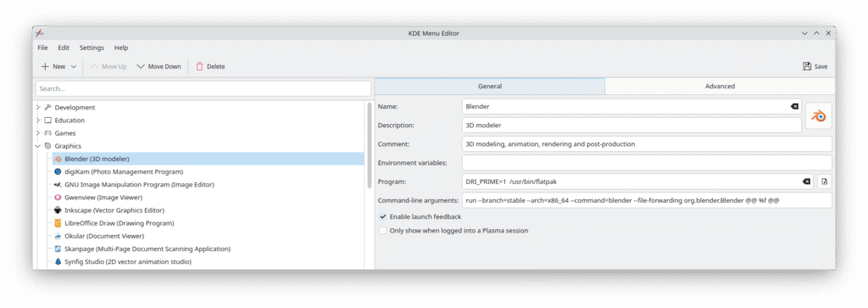Viewport: 868px width, 308px height.
Task: Click the Move Down button
Action: (159, 66)
